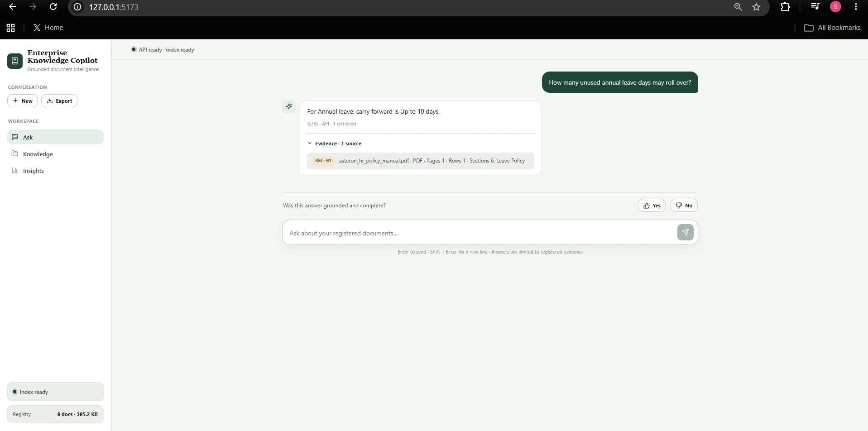This screenshot has height=431, width=868.
Task: Open the profile avatar labeled S
Action: pos(835,7)
